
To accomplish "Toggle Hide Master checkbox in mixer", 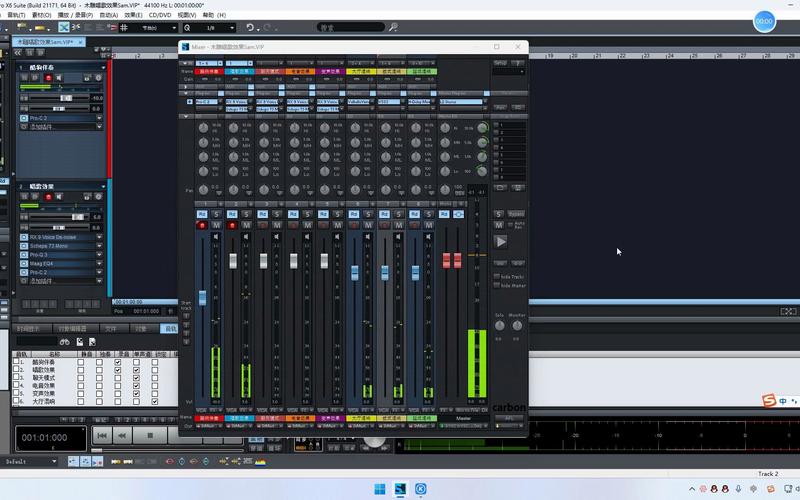I will click(x=496, y=285).
